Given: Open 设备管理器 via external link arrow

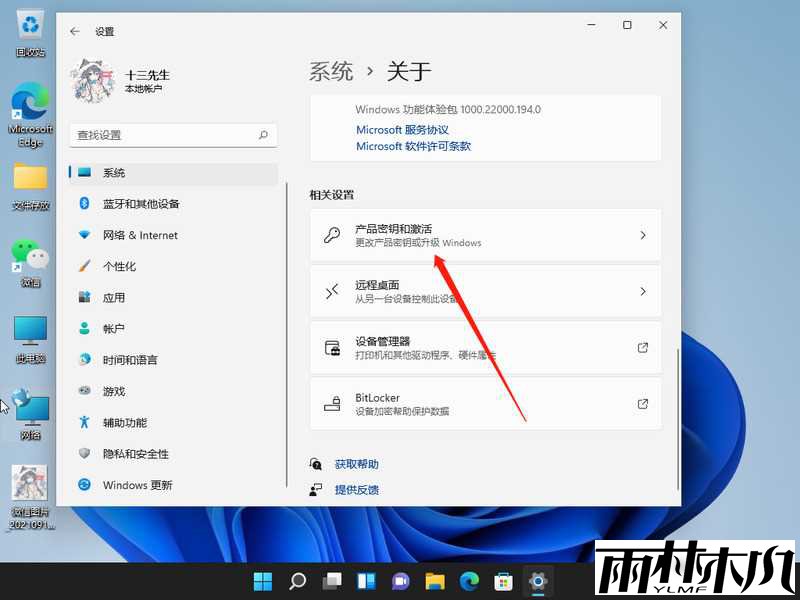Looking at the screenshot, I should tap(643, 347).
